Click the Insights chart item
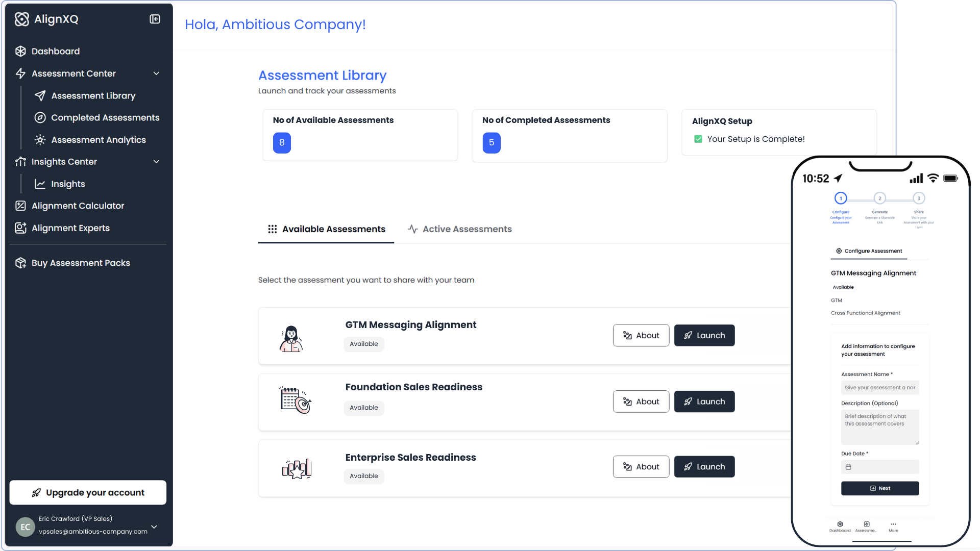The image size is (980, 551). tap(67, 184)
